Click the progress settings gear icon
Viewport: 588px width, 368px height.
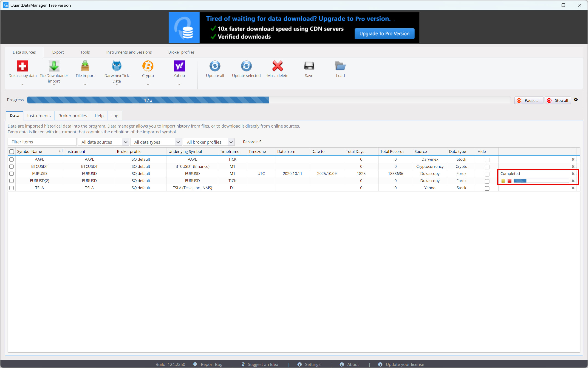point(576,100)
